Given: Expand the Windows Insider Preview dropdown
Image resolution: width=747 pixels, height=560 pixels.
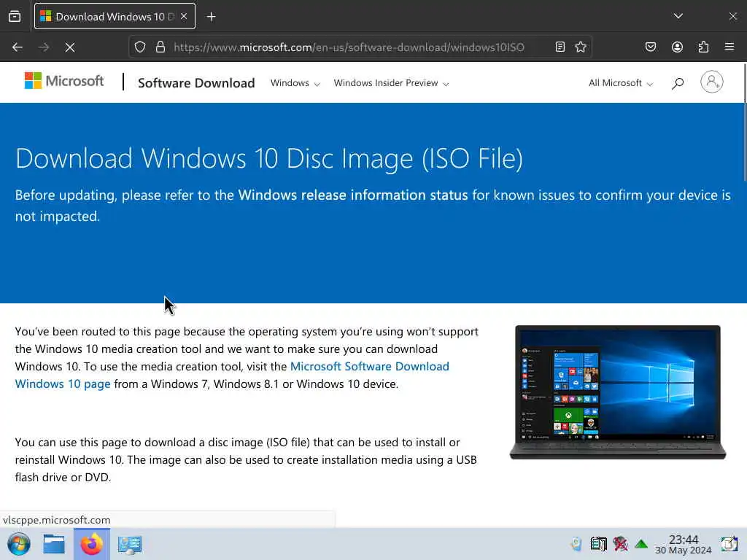Looking at the screenshot, I should click(391, 83).
